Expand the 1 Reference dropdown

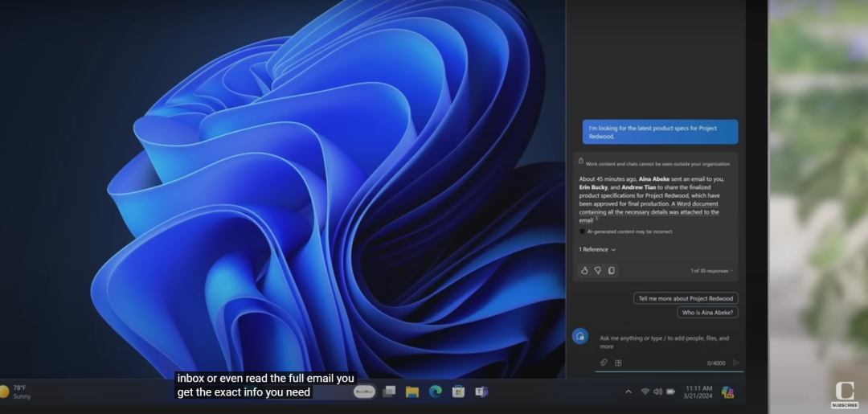tap(597, 250)
